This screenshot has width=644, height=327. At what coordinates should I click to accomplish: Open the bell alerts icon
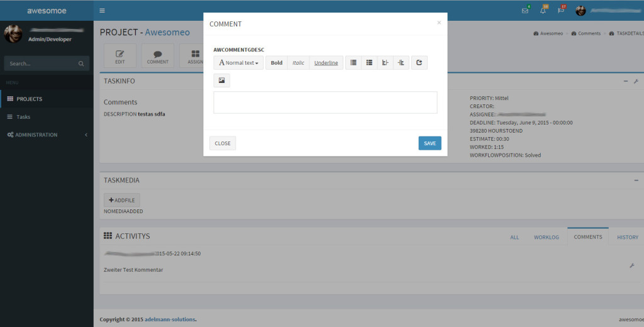click(x=543, y=11)
